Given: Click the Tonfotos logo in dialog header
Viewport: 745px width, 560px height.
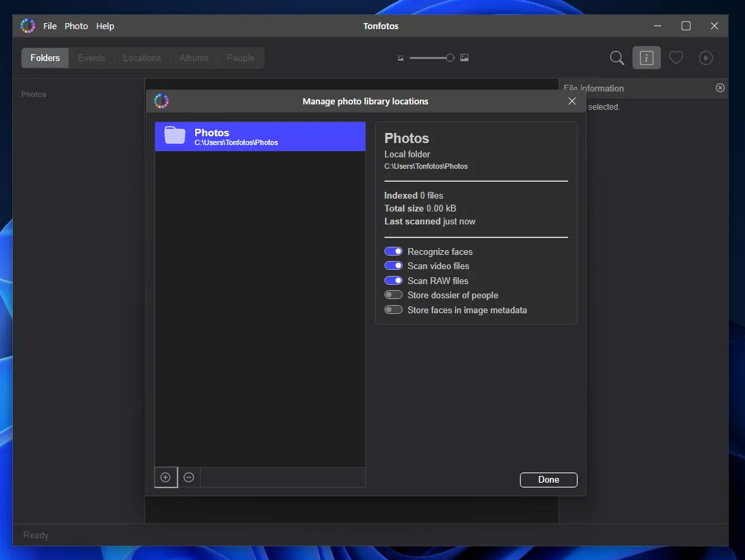Looking at the screenshot, I should [161, 101].
